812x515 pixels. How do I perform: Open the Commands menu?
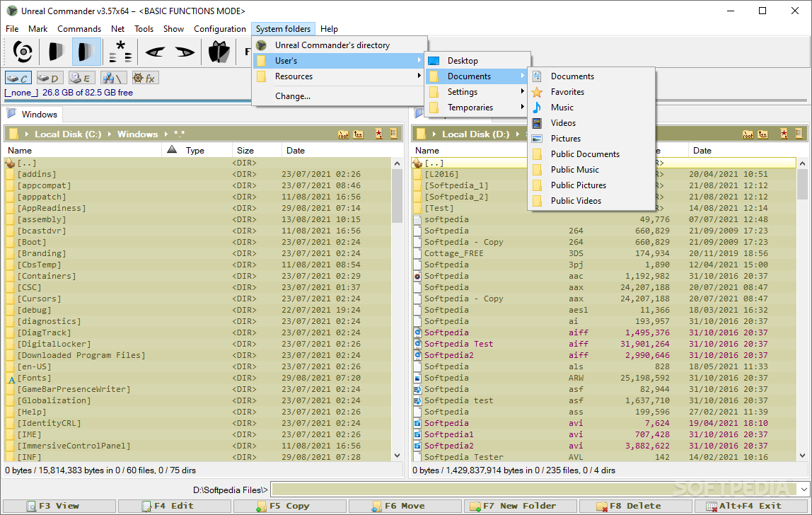pyautogui.click(x=79, y=29)
